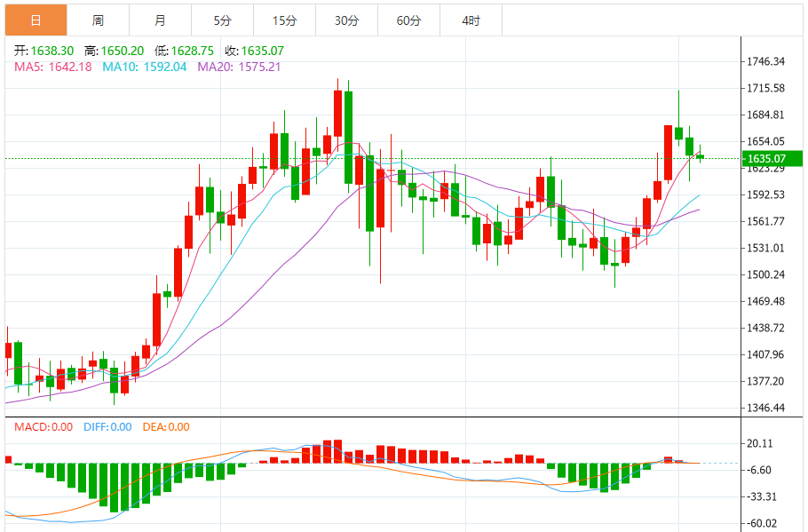Click the DEA: 0.00 indicator label
The height and width of the screenshot is (532, 808).
coord(165,427)
